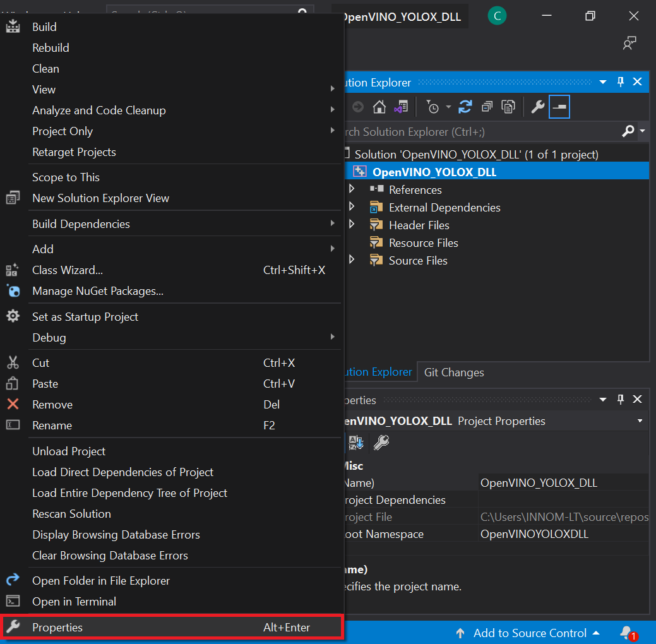
Task: Expand the References tree node
Action: pos(352,189)
